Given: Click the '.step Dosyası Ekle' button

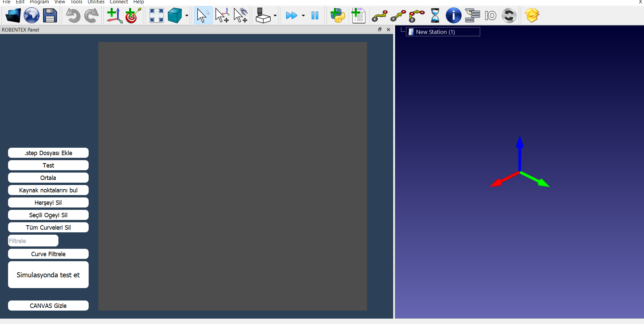Looking at the screenshot, I should tap(48, 153).
